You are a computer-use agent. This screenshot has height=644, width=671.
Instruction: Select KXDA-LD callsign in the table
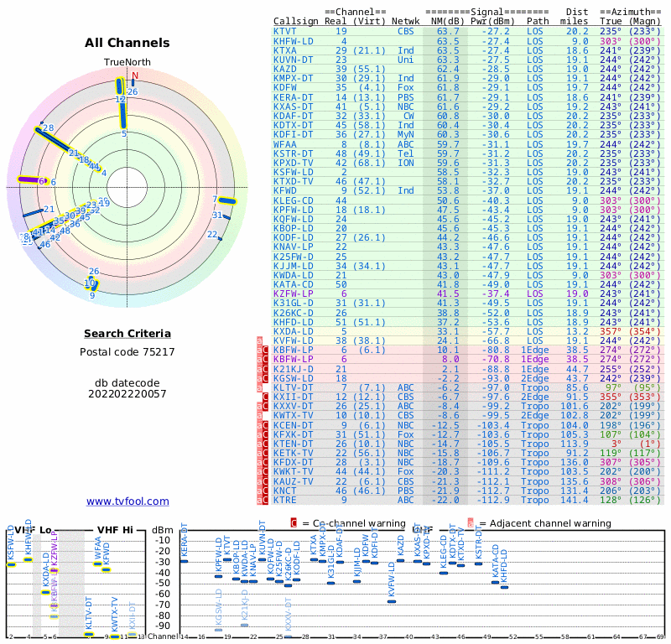coord(293,331)
